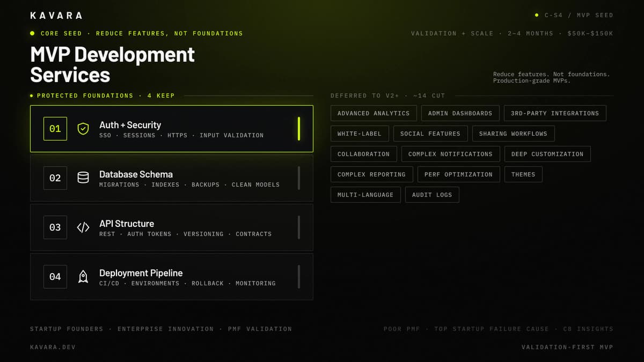Click "CI/CD · ENVIRONMENTS · ROLLBACK · MONITORING" subtitle
The image size is (644, 362).
pos(187,283)
